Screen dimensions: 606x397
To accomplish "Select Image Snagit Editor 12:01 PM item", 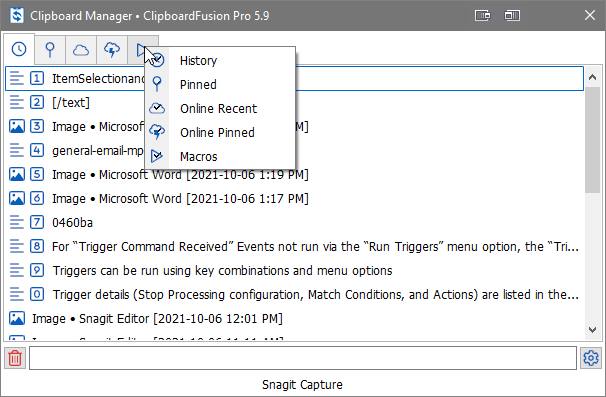I will click(294, 319).
